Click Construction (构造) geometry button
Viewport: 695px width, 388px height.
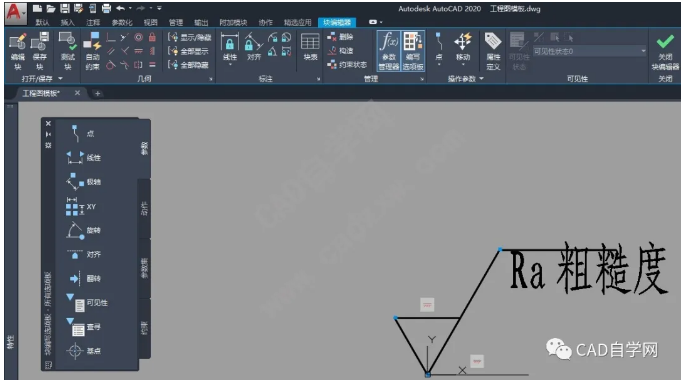click(x=340, y=51)
